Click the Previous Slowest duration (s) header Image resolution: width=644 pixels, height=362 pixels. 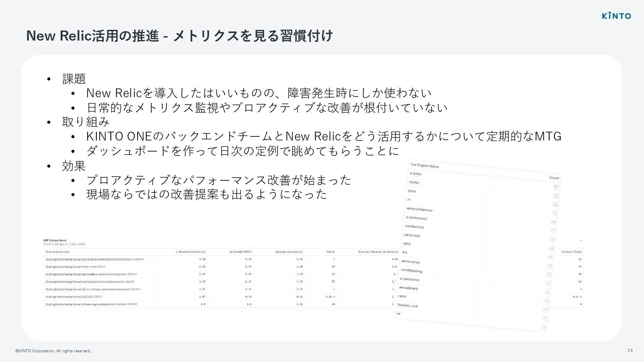pos(378,252)
